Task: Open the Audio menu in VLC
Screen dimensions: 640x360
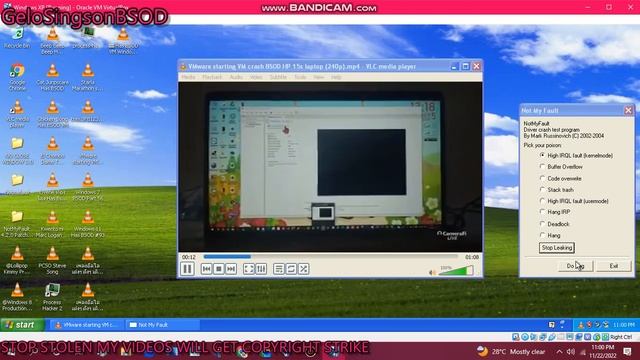Action: point(236,77)
